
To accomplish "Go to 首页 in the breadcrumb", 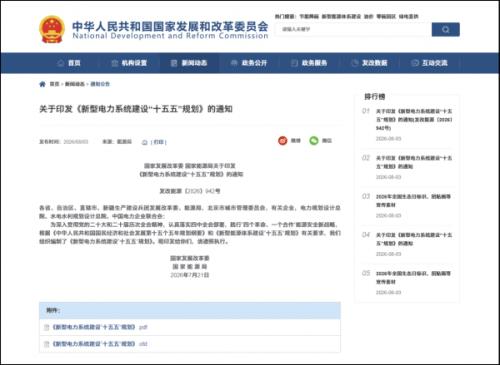I will 54,84.
